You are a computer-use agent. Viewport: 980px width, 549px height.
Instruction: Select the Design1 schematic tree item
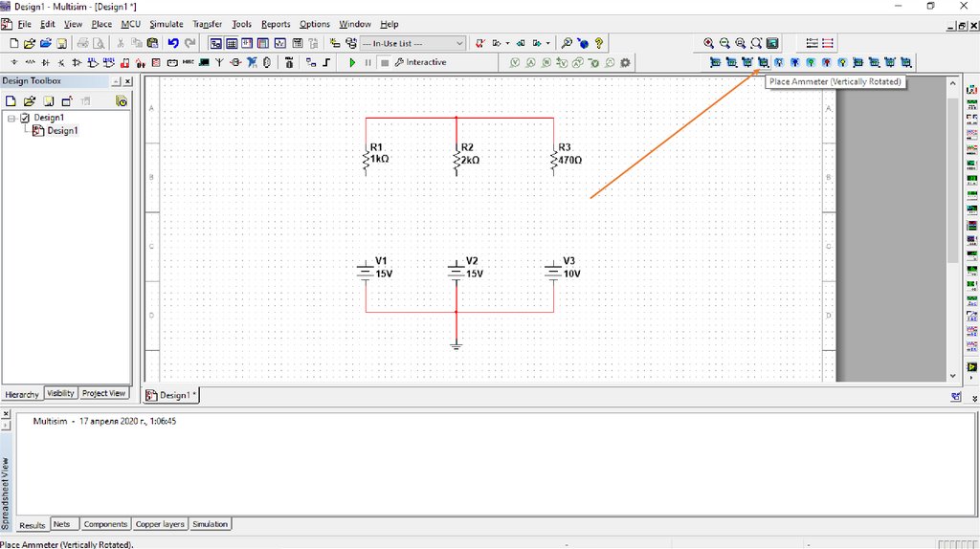click(x=62, y=131)
